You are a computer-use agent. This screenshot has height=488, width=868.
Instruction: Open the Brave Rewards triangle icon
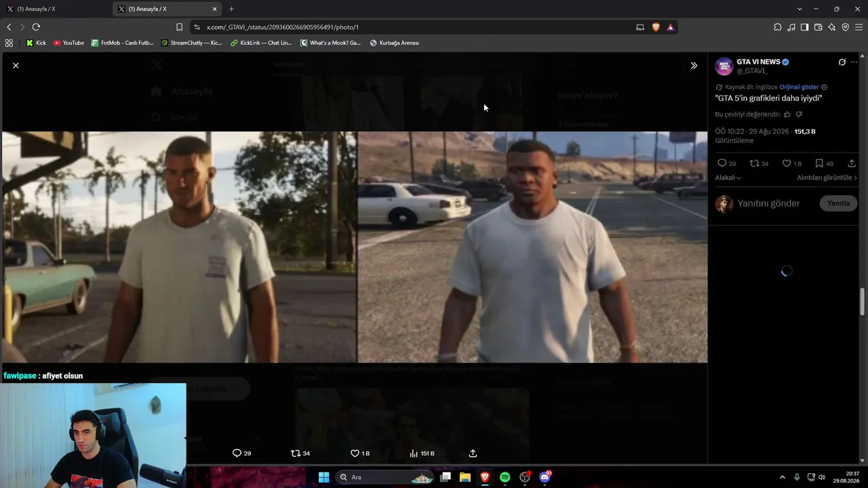pyautogui.click(x=671, y=27)
